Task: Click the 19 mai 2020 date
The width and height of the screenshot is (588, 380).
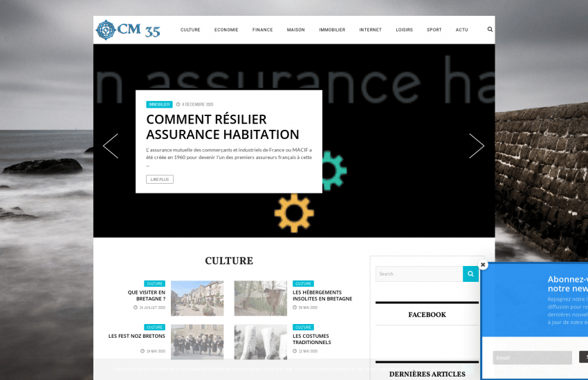Action: 153,351
